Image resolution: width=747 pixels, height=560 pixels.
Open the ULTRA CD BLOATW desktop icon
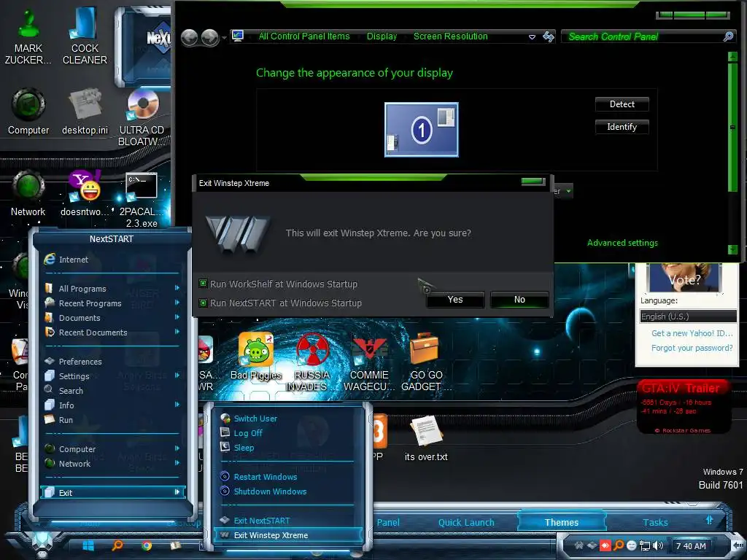click(x=142, y=117)
